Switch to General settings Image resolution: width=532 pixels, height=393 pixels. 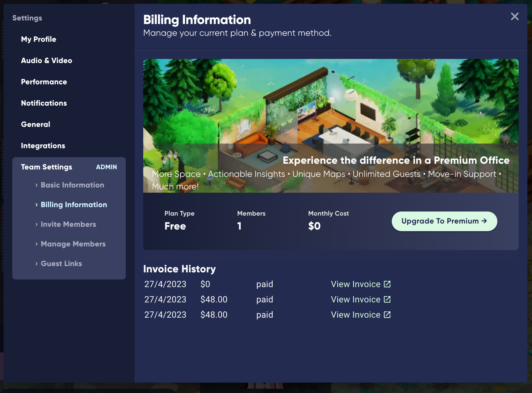point(35,124)
